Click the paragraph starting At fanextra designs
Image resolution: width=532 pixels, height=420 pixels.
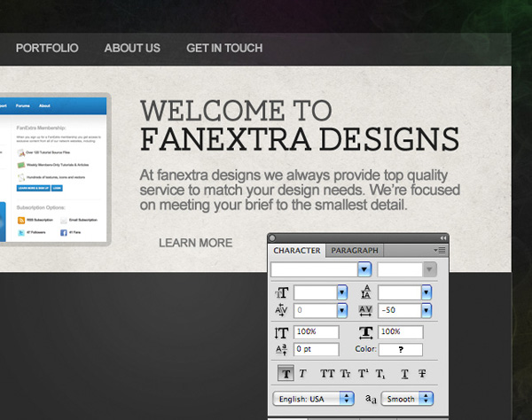click(300, 190)
